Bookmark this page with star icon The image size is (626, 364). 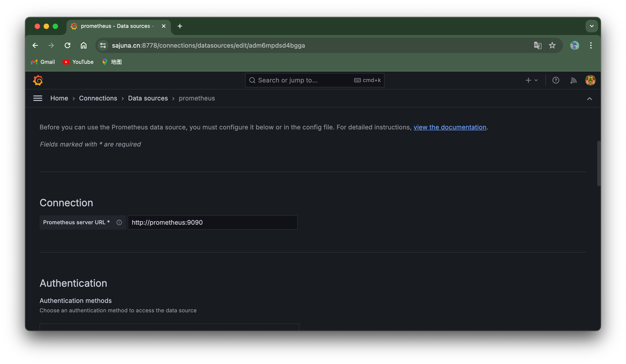[552, 45]
